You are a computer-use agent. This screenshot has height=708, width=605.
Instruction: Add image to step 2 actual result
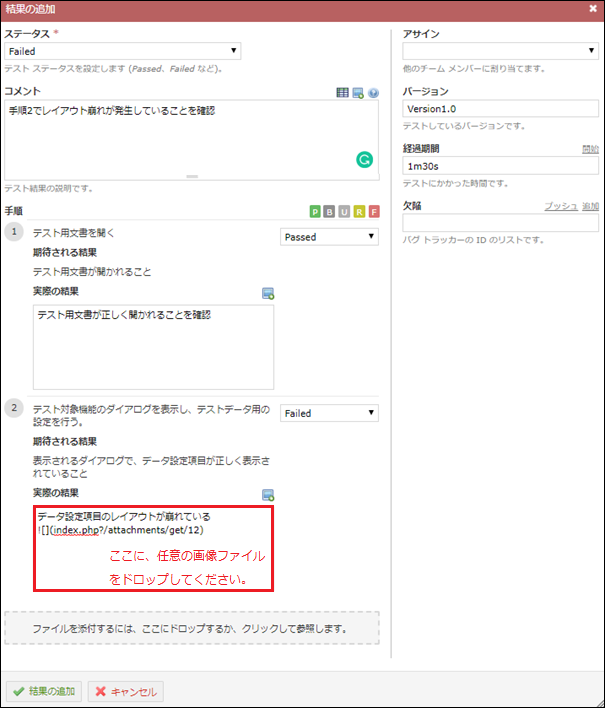[x=268, y=495]
